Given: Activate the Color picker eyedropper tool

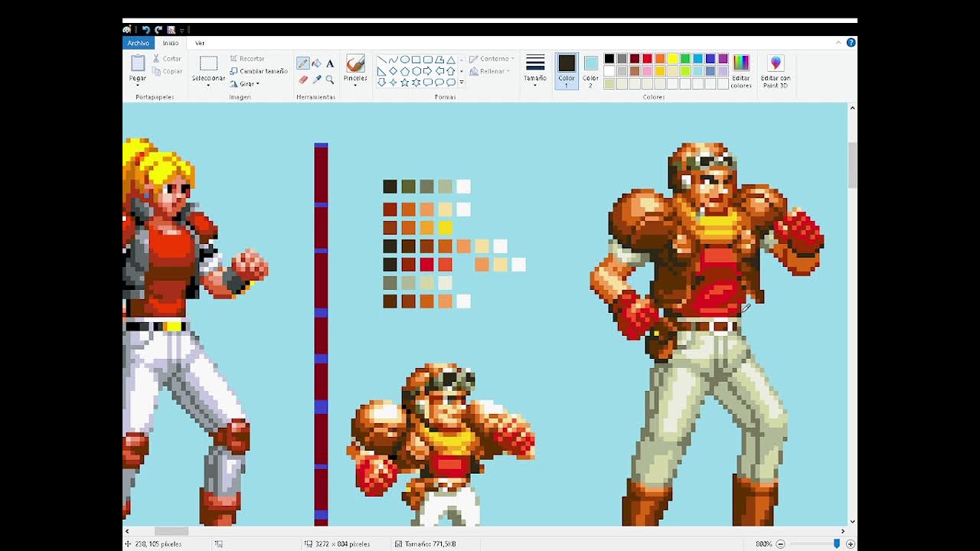Looking at the screenshot, I should tap(316, 80).
